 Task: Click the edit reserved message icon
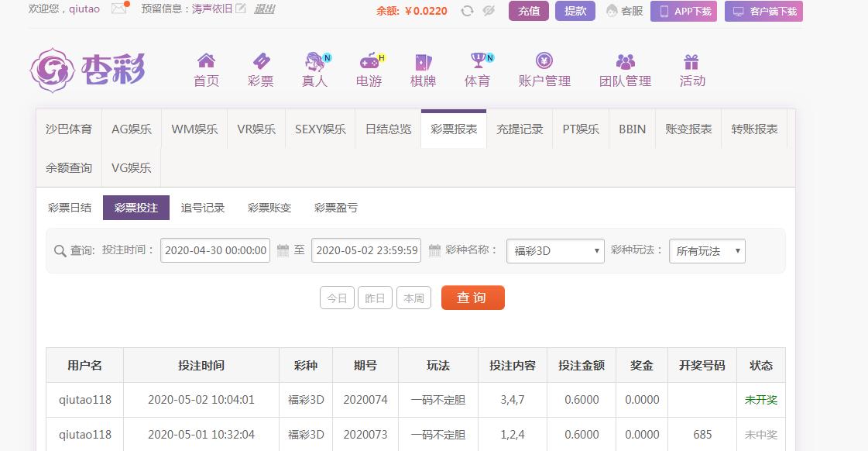pos(241,9)
